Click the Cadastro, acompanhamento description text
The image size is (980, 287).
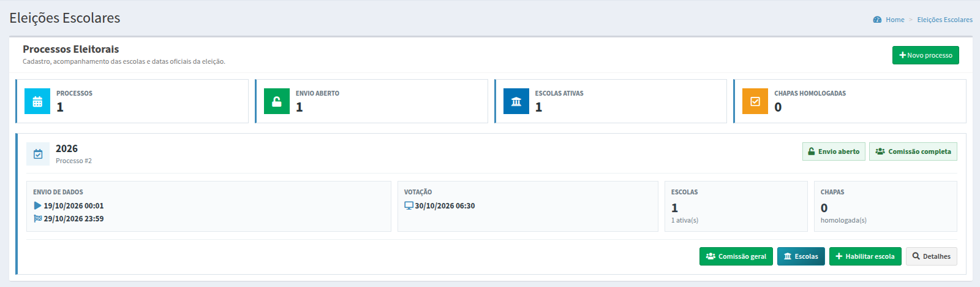pos(124,61)
